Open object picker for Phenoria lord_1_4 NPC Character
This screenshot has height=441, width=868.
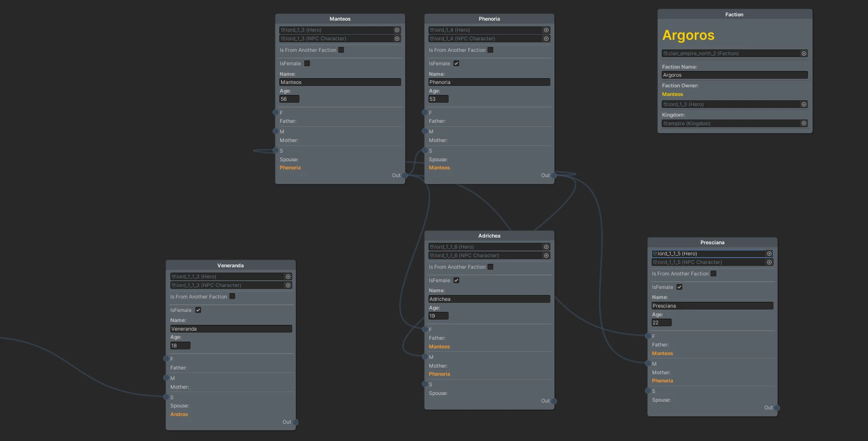[x=546, y=38]
